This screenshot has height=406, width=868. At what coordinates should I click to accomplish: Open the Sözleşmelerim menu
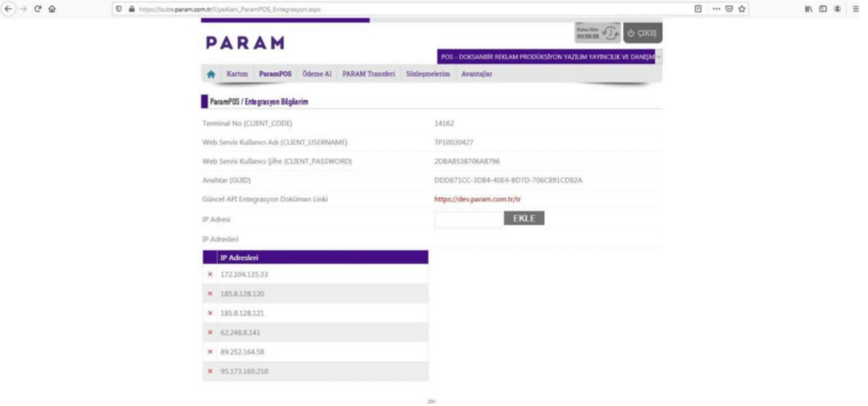coord(428,74)
